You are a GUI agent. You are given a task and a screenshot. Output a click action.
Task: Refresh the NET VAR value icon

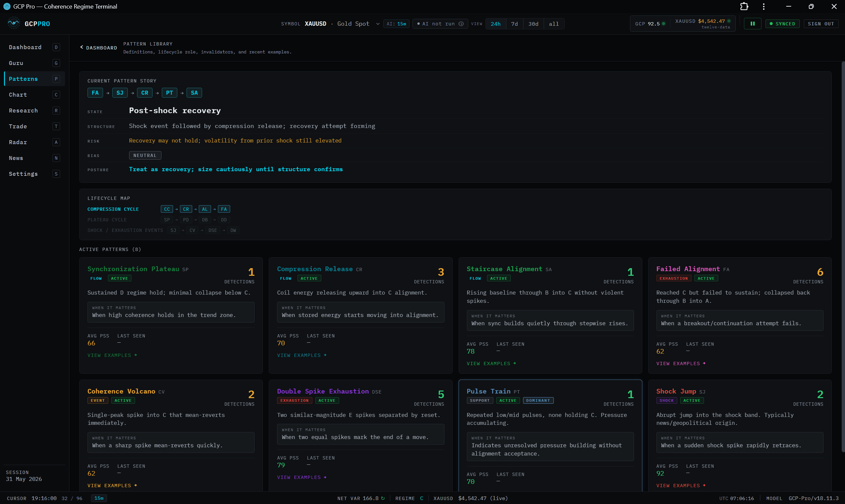point(383,498)
